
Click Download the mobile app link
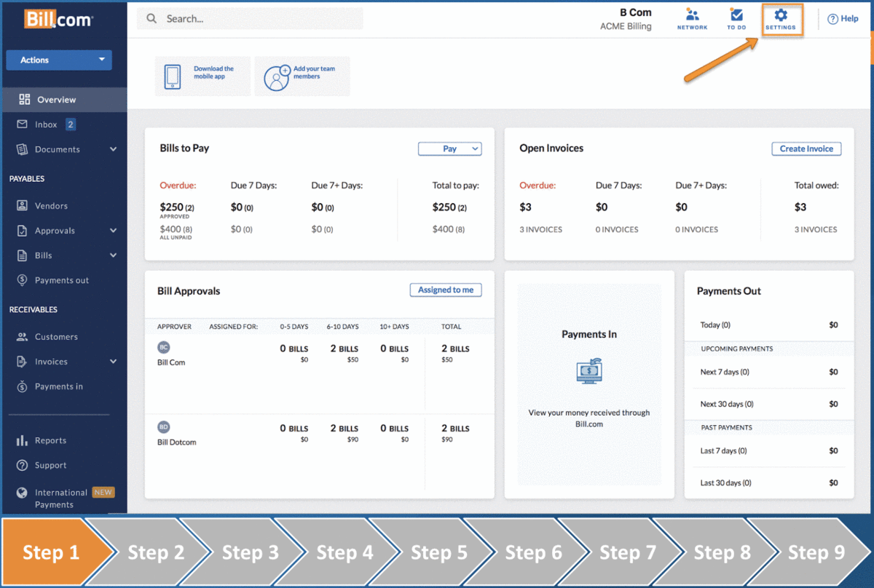pos(213,73)
